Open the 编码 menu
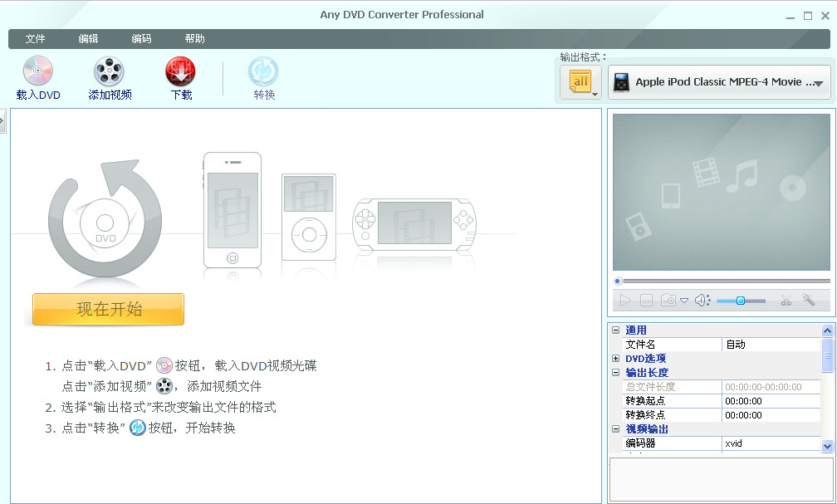This screenshot has width=837, height=504. pyautogui.click(x=141, y=39)
